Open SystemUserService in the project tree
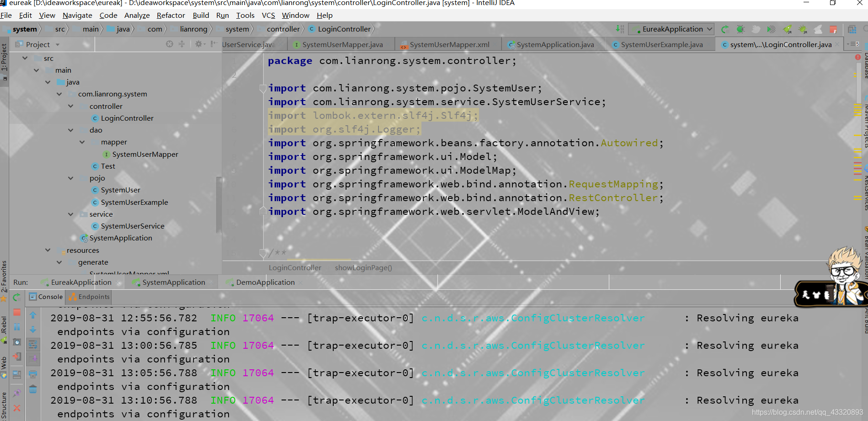 133,226
